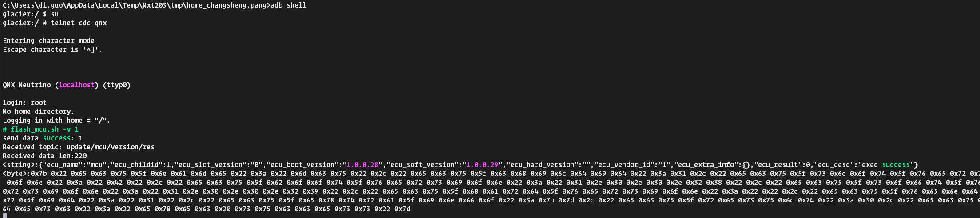This screenshot has height=218, width=980.
Task: Click the 'Logging in with home' line
Action: pos(56,121)
